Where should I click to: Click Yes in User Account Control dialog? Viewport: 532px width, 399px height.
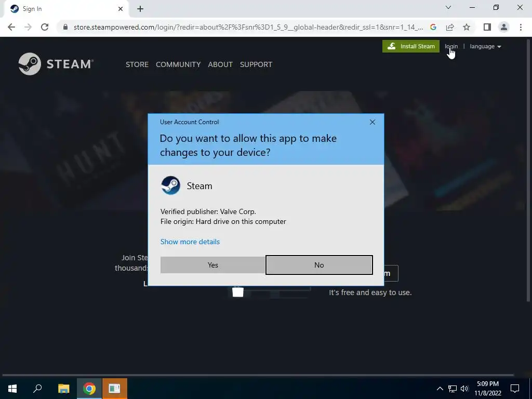point(212,265)
